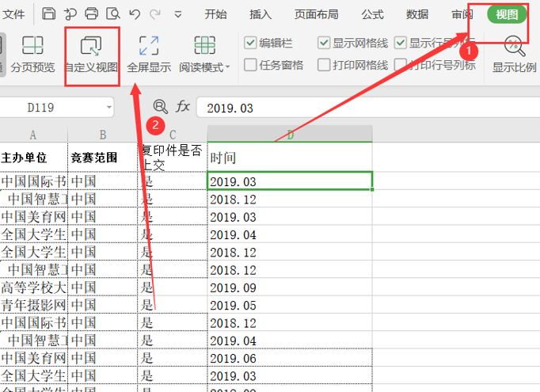The image size is (540, 392).
Task: Switch to the 数据 tab
Action: pos(417,14)
